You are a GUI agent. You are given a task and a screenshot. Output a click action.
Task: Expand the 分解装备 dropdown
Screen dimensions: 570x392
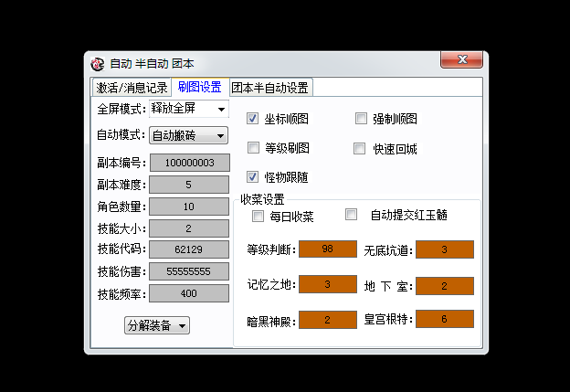point(157,326)
